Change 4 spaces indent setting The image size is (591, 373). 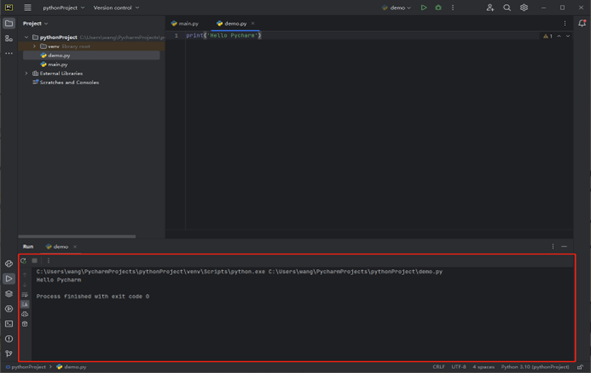484,367
